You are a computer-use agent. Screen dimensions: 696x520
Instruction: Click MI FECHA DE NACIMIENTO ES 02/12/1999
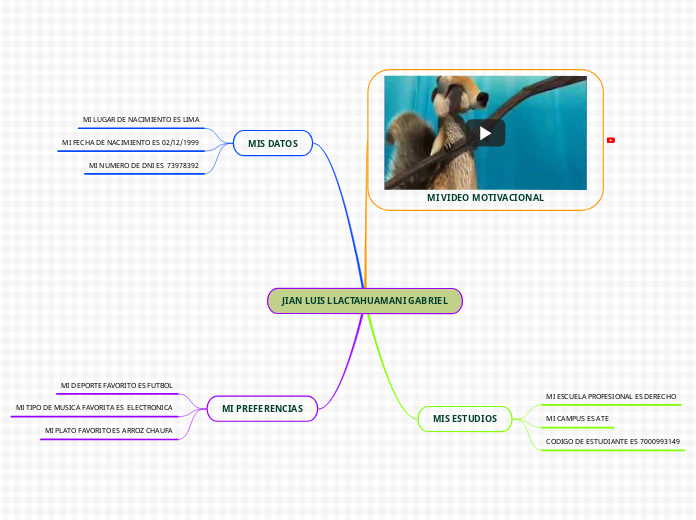tap(130, 143)
